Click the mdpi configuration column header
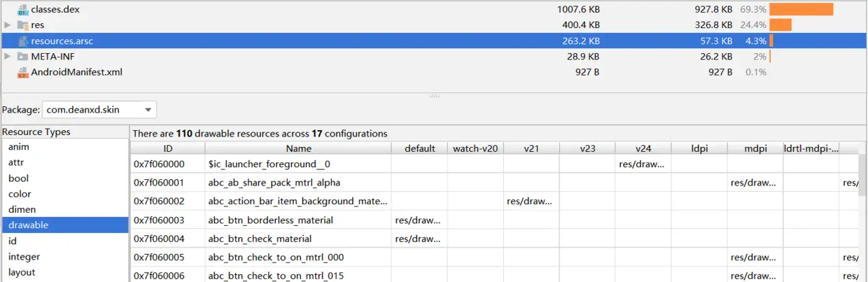This screenshot has height=282, width=868. click(755, 148)
